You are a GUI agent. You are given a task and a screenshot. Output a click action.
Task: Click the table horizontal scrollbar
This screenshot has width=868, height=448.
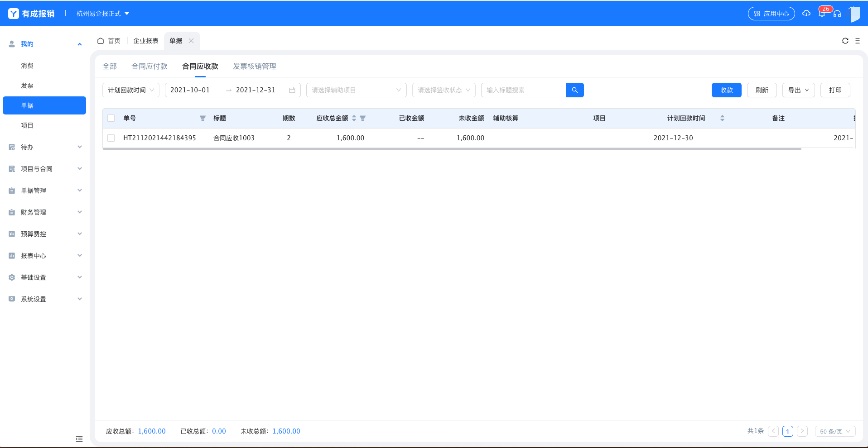(452, 148)
